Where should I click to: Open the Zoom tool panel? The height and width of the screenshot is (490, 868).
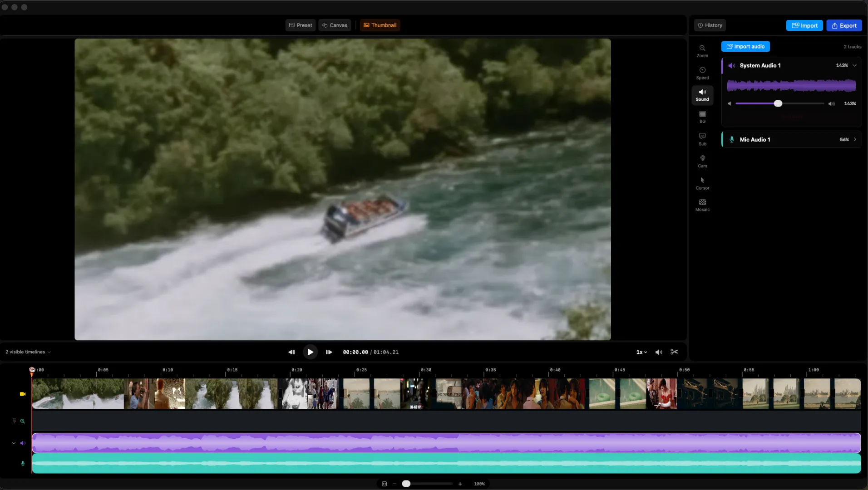coord(702,51)
